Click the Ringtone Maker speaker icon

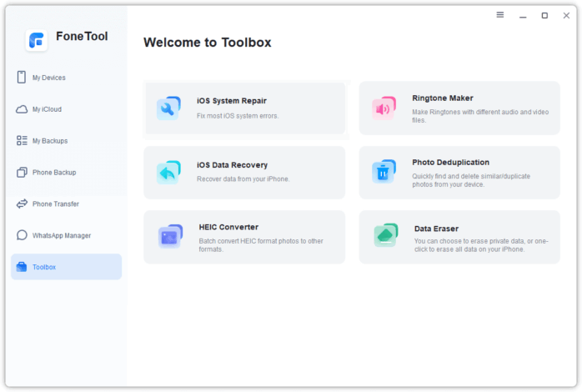tap(384, 108)
